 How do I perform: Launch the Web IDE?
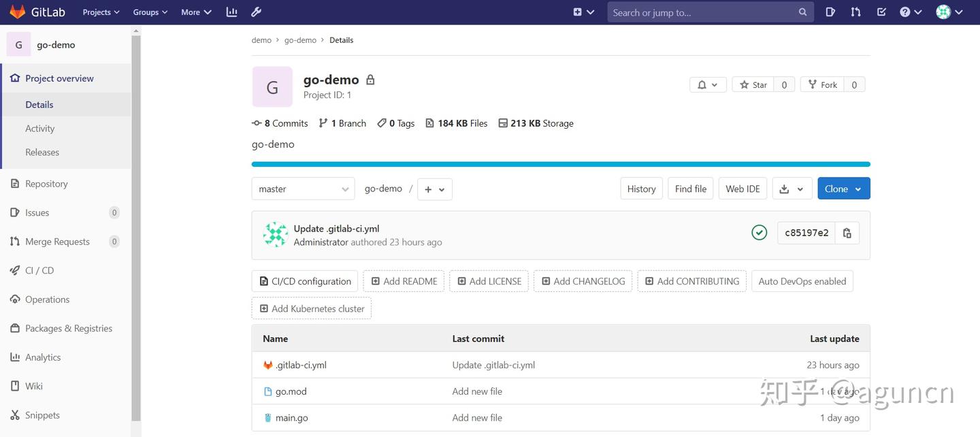click(x=742, y=189)
